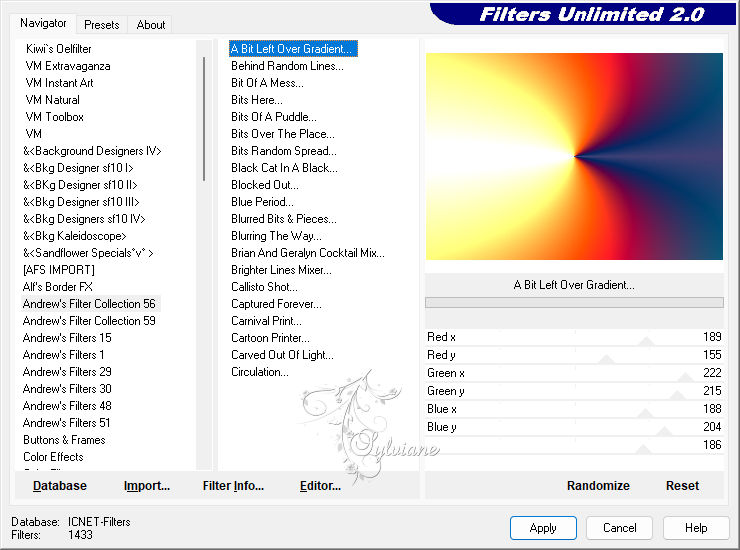Select Bits Over The Place... filter

point(283,134)
